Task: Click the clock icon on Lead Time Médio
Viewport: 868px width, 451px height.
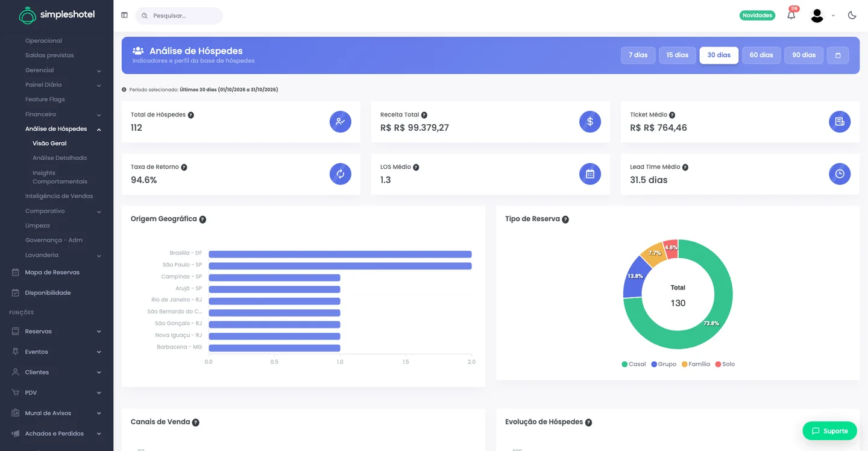Action: click(x=840, y=174)
